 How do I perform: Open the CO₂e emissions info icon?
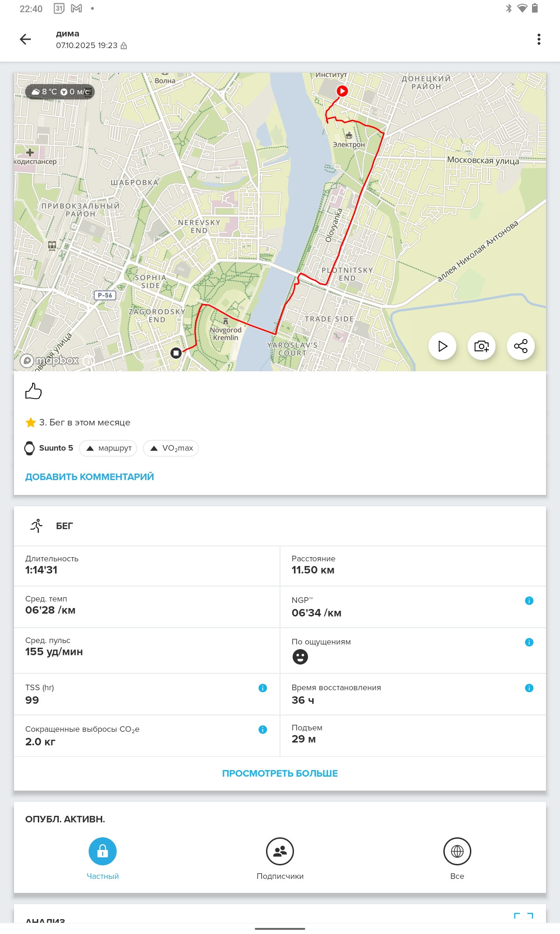pyautogui.click(x=263, y=729)
